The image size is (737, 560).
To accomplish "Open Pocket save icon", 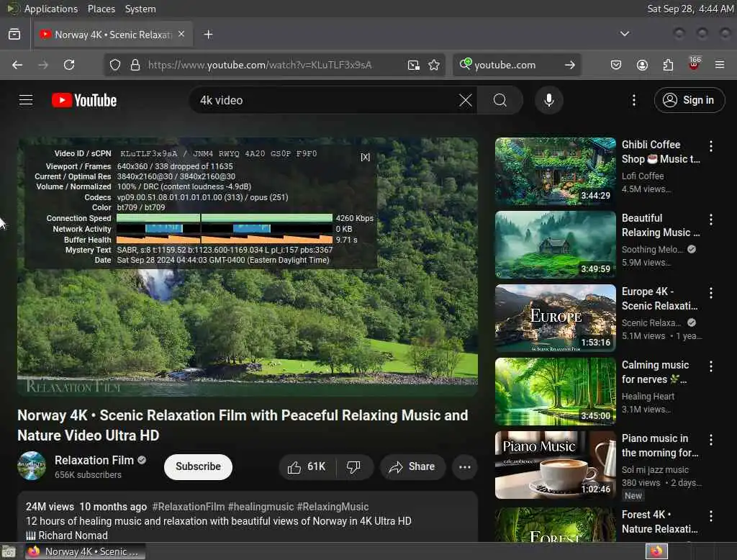I will [x=616, y=65].
